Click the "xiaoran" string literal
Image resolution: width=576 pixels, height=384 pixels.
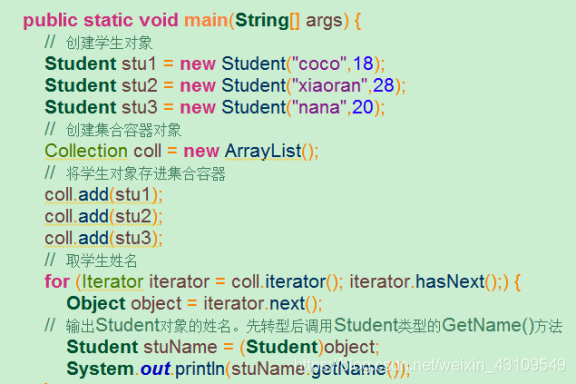(329, 85)
